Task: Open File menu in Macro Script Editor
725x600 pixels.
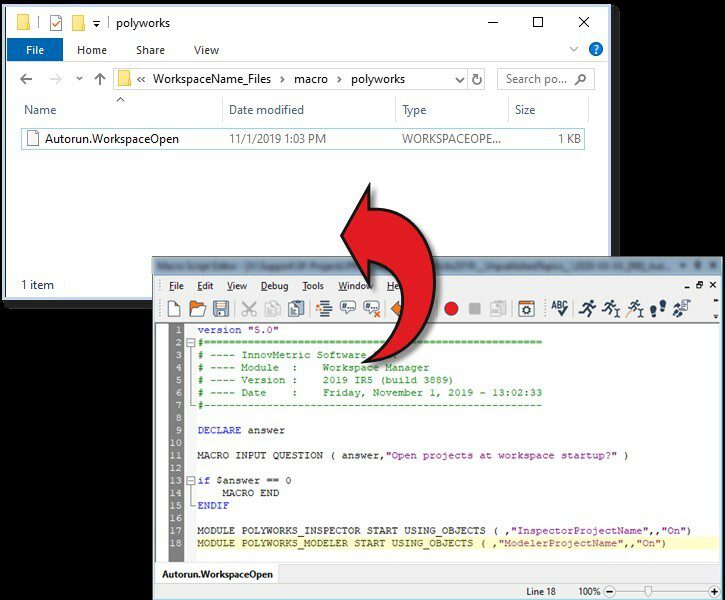Action: 176,286
